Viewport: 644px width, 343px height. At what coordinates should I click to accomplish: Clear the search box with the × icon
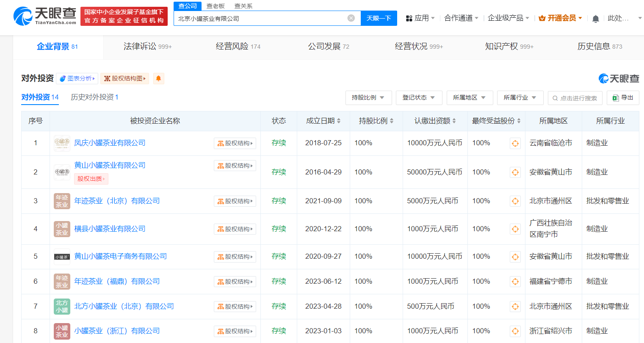pyautogui.click(x=351, y=17)
